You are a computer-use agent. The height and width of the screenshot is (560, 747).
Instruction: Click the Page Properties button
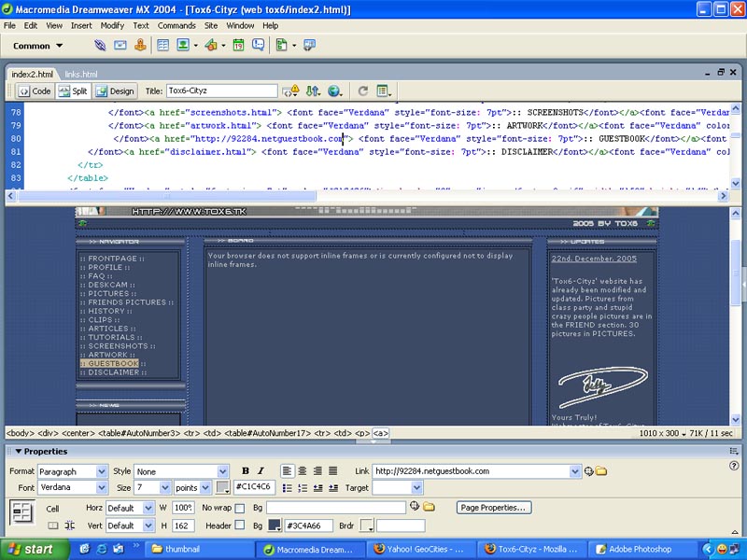tap(494, 508)
